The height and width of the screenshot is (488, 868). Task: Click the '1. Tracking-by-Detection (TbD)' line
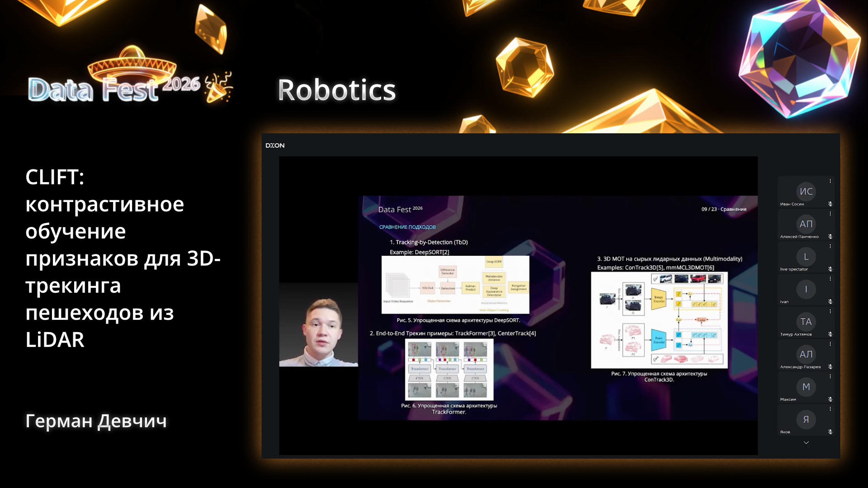(x=429, y=242)
